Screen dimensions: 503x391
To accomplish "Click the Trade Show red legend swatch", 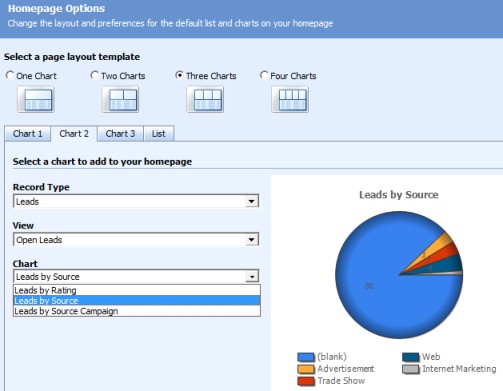I will pyautogui.click(x=306, y=381).
